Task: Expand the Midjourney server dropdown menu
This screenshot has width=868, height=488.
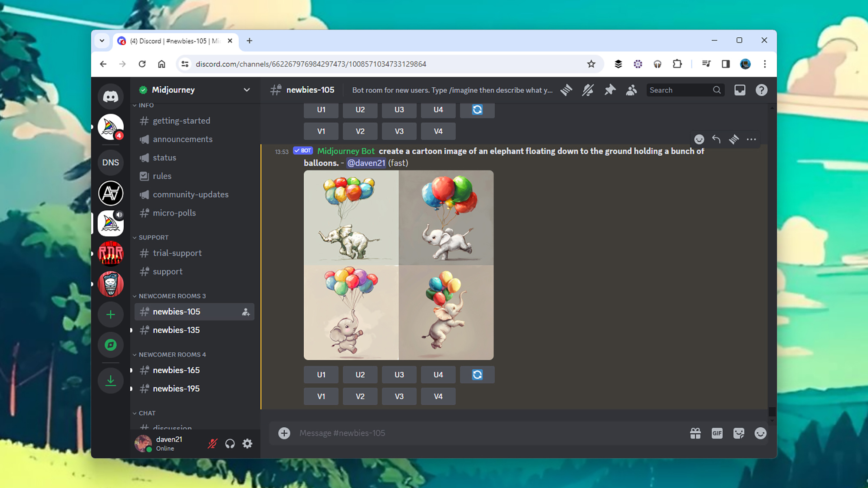Action: 247,90
